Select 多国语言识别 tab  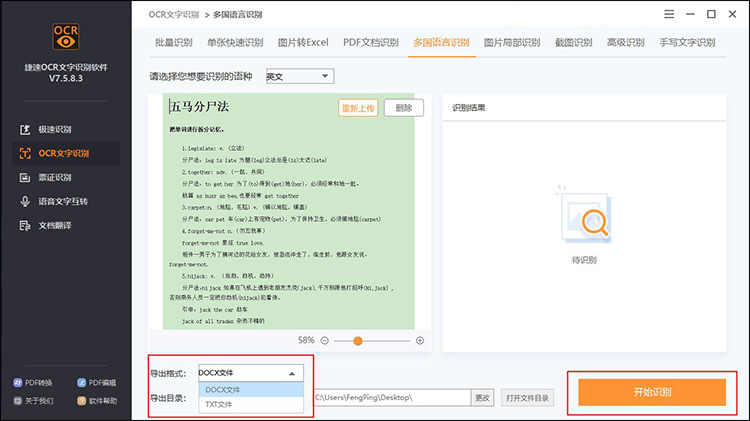pos(441,43)
